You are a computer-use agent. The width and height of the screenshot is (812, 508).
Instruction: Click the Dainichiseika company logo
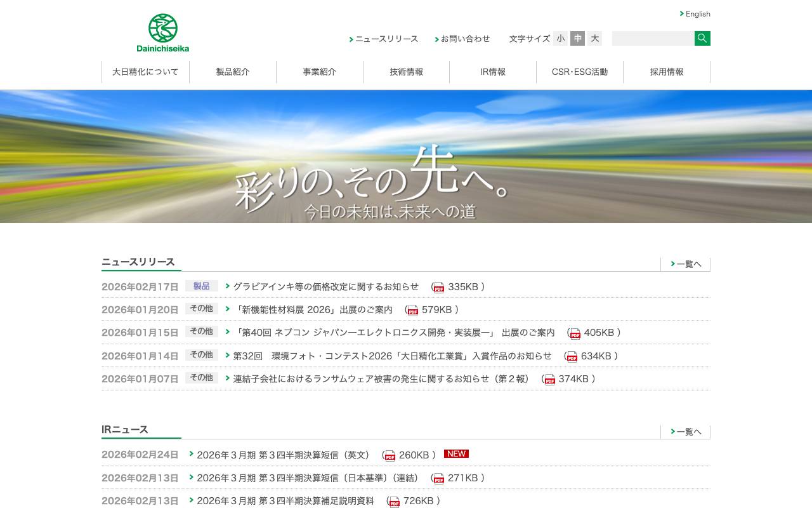[x=162, y=32]
